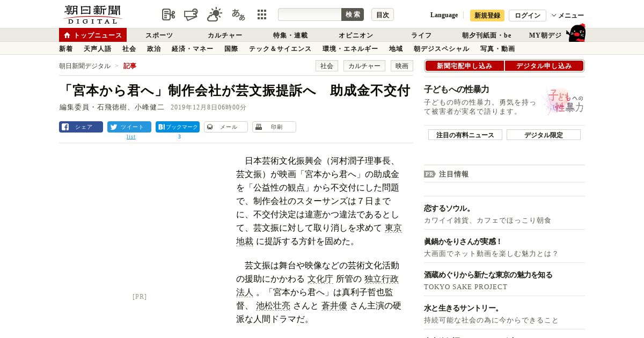Image resolution: width=644 pixels, height=338 pixels.
Task: Switch to the ライフ tab
Action: coord(421,35)
